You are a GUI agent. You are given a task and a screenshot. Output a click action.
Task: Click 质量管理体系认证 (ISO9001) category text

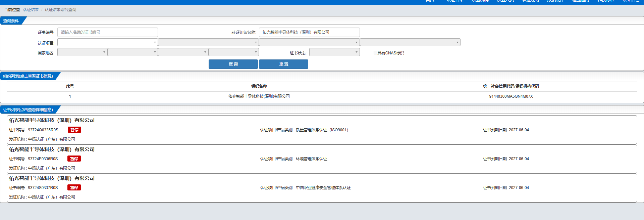(322, 130)
